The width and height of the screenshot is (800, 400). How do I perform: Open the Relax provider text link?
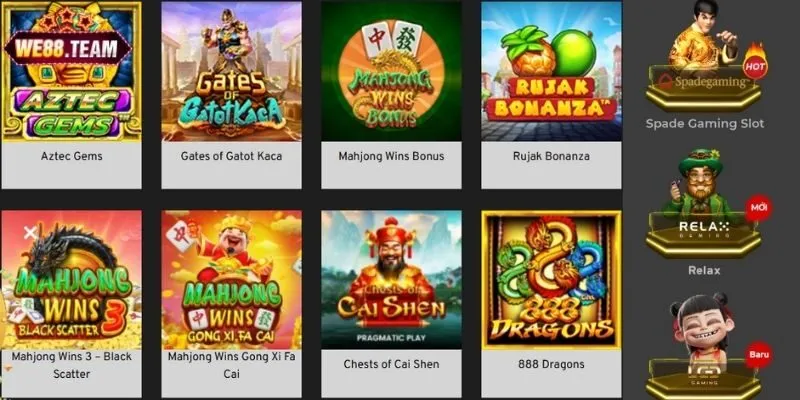click(x=704, y=270)
